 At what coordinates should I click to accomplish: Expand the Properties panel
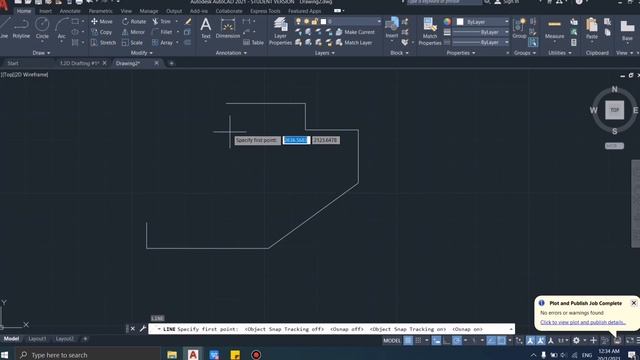460,53
